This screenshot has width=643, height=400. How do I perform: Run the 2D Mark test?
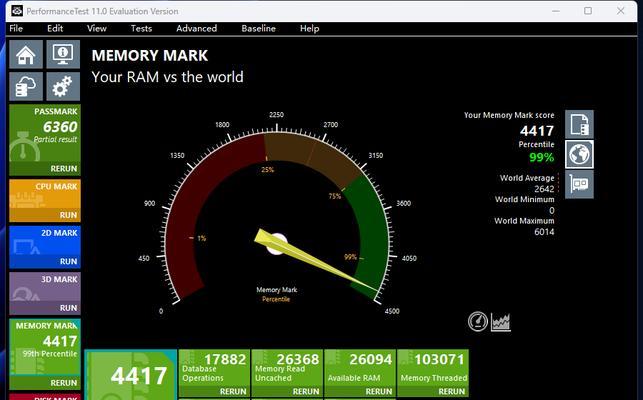(68, 261)
